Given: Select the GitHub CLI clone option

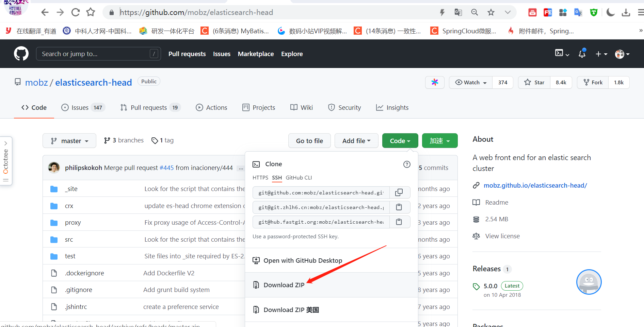Looking at the screenshot, I should tap(299, 177).
